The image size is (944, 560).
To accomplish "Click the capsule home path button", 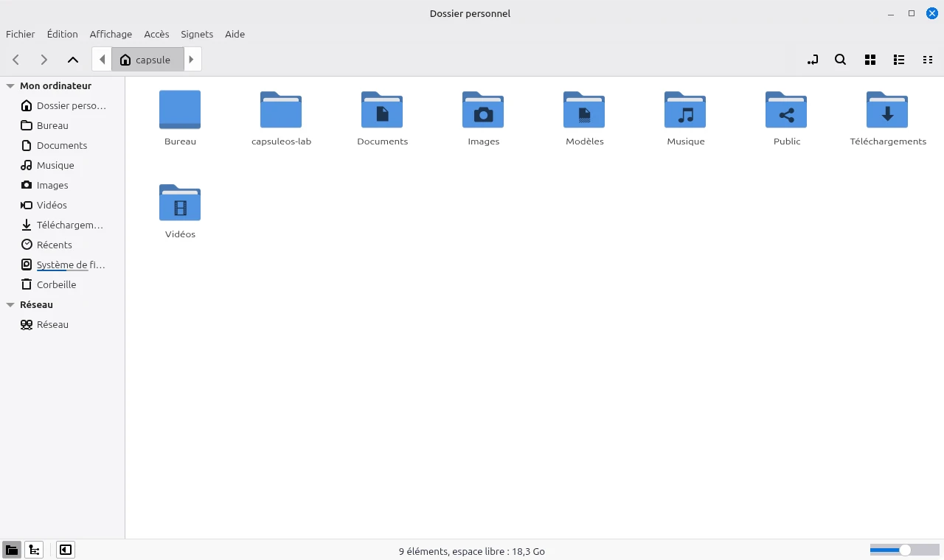I will (147, 60).
